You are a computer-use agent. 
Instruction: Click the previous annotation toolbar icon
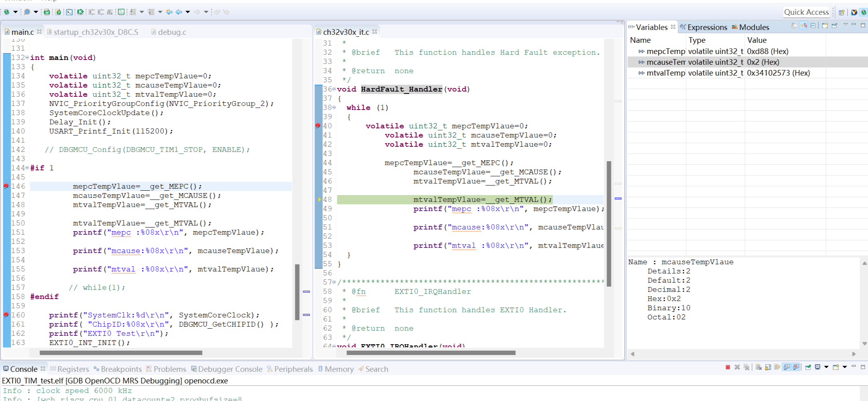tap(151, 12)
